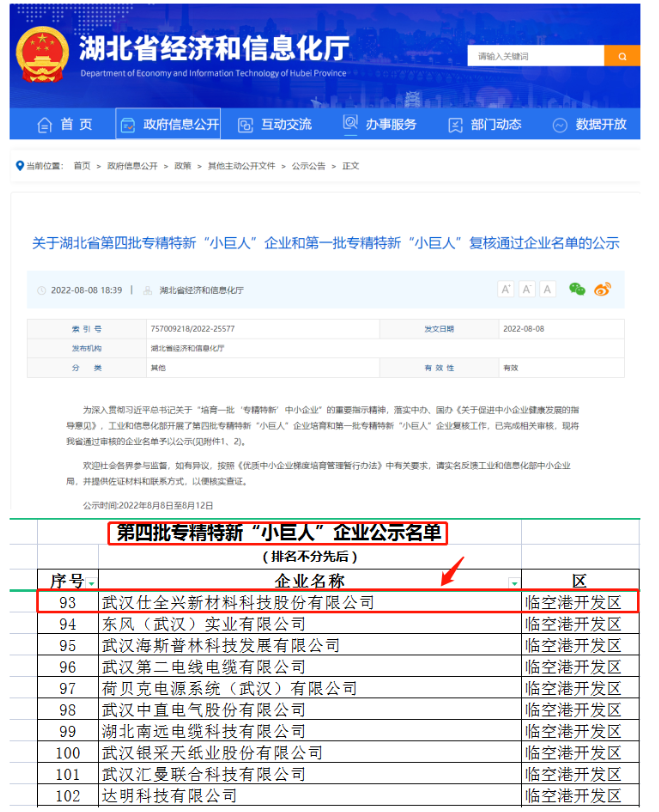Click the 公示公告 breadcrumb link
The image size is (659, 812).
pyautogui.click(x=309, y=166)
